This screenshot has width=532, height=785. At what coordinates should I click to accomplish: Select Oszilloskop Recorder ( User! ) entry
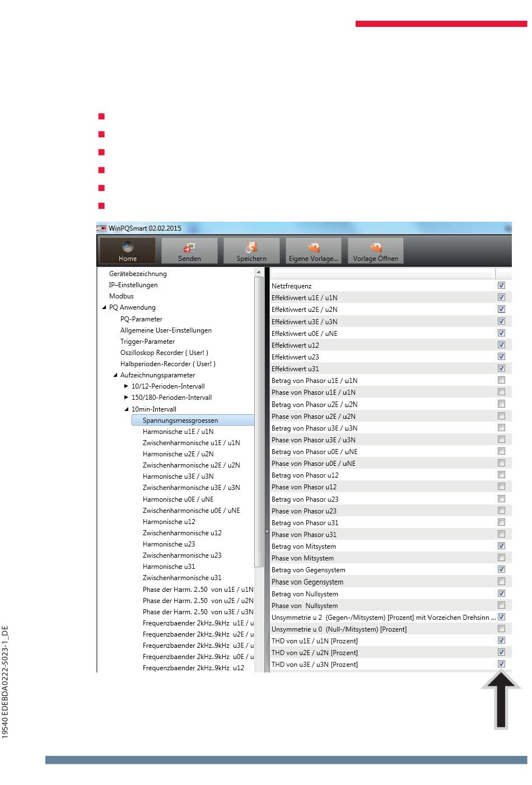tap(164, 353)
